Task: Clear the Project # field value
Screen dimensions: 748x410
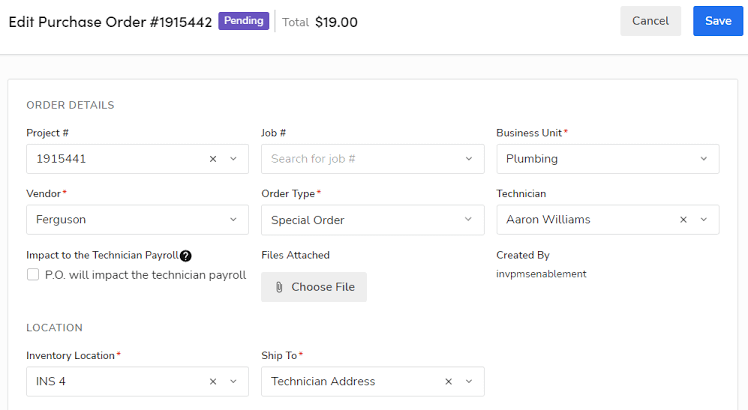Action: [213, 159]
